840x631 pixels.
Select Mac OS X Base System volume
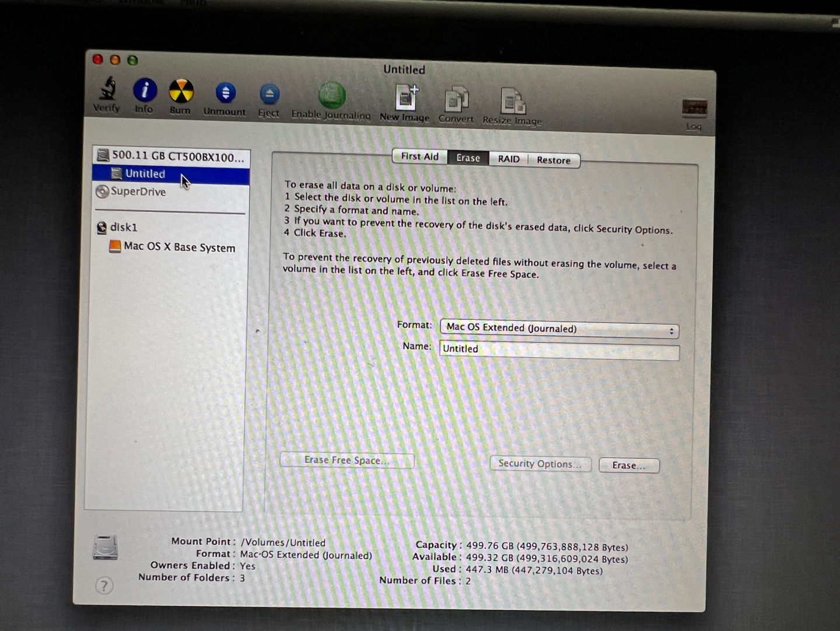[x=173, y=247]
